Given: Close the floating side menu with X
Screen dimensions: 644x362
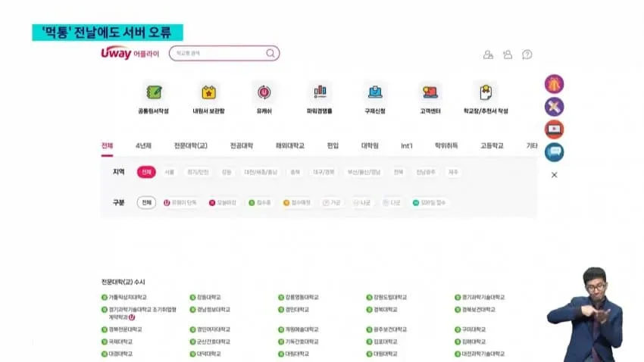Looking at the screenshot, I should point(554,175).
